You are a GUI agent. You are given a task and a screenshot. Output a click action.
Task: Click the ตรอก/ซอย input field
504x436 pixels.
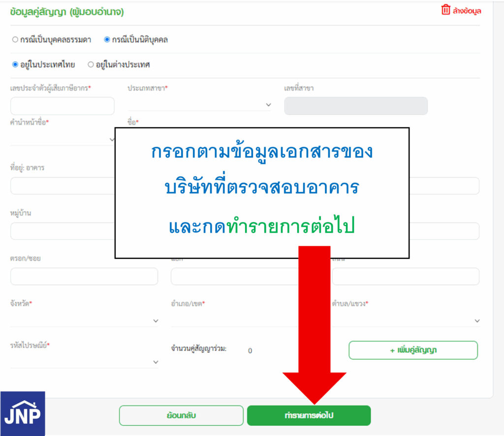point(84,277)
